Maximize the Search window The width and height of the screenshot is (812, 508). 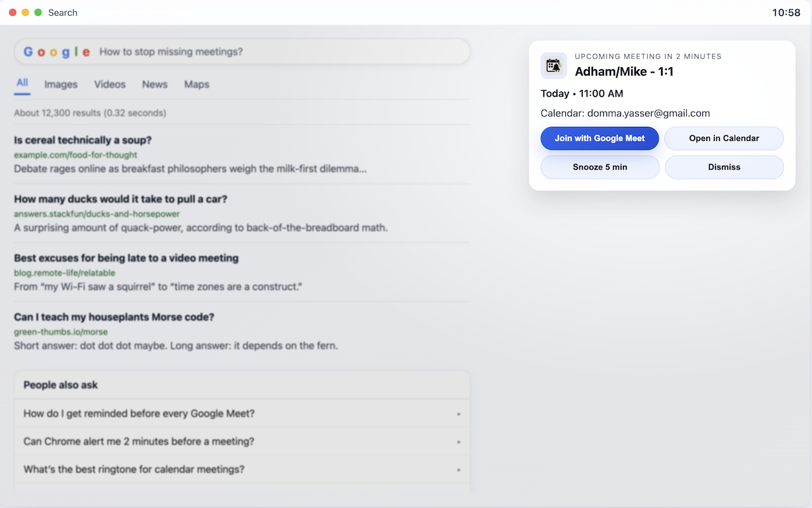click(x=38, y=13)
